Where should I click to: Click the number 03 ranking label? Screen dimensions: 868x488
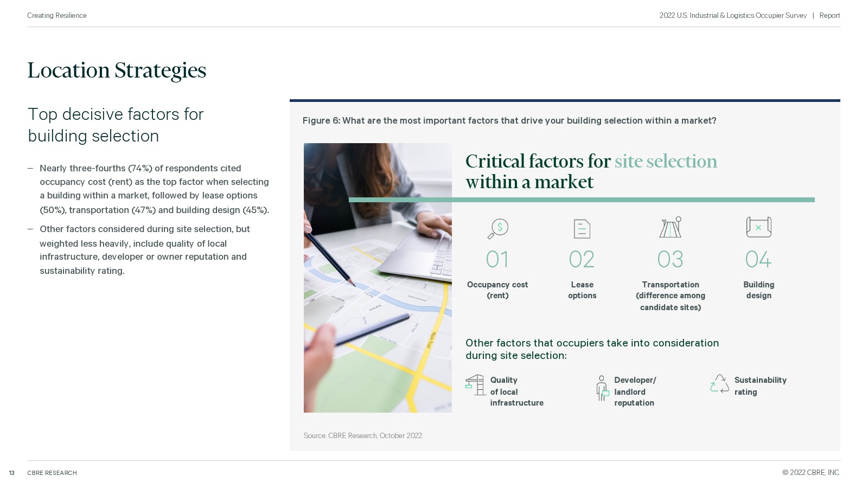pyautogui.click(x=670, y=260)
